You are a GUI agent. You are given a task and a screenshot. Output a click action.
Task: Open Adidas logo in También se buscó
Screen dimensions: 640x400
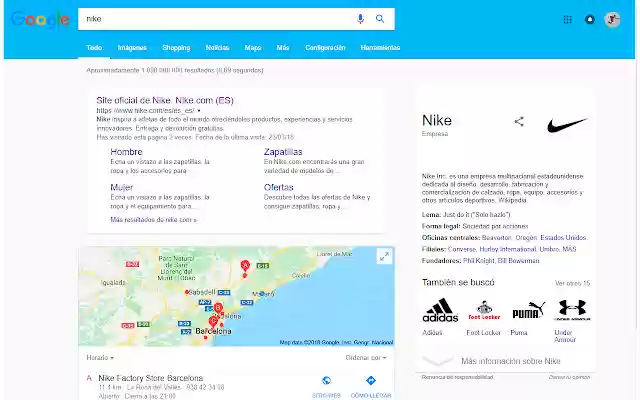440,311
